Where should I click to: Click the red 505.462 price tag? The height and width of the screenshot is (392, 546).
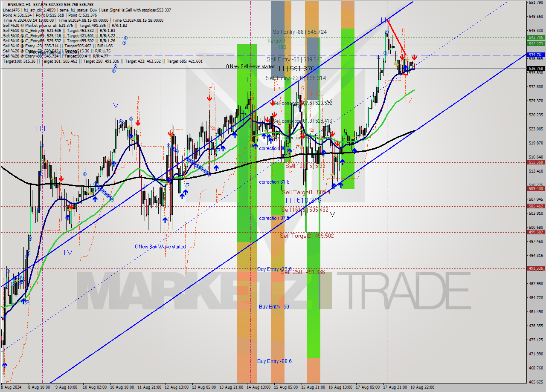click(536, 206)
